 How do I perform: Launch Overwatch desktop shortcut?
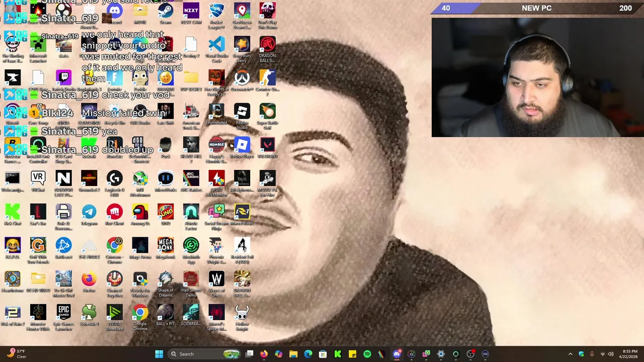242,81
